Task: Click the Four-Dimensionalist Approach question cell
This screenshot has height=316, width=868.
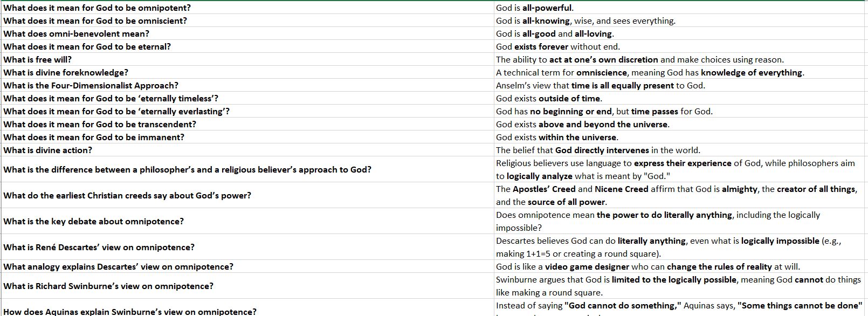Action: pyautogui.click(x=91, y=85)
